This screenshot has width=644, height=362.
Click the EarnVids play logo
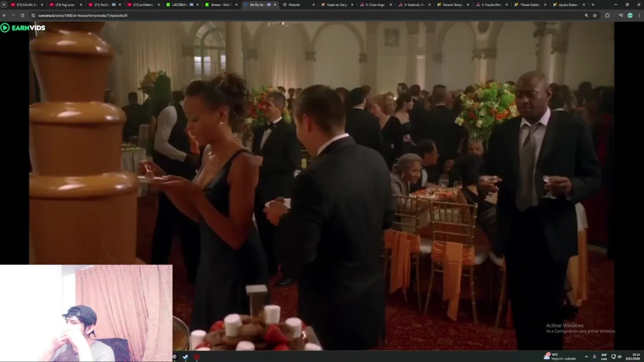23,28
